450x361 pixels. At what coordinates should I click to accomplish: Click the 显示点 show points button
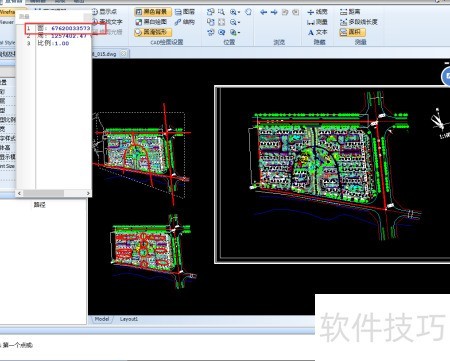(105, 12)
